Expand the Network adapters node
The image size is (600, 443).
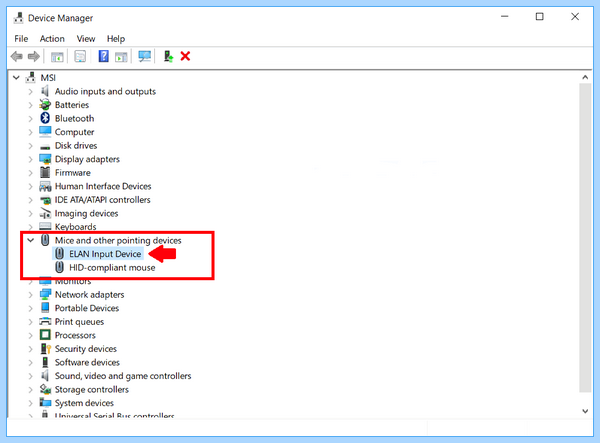pyautogui.click(x=30, y=295)
